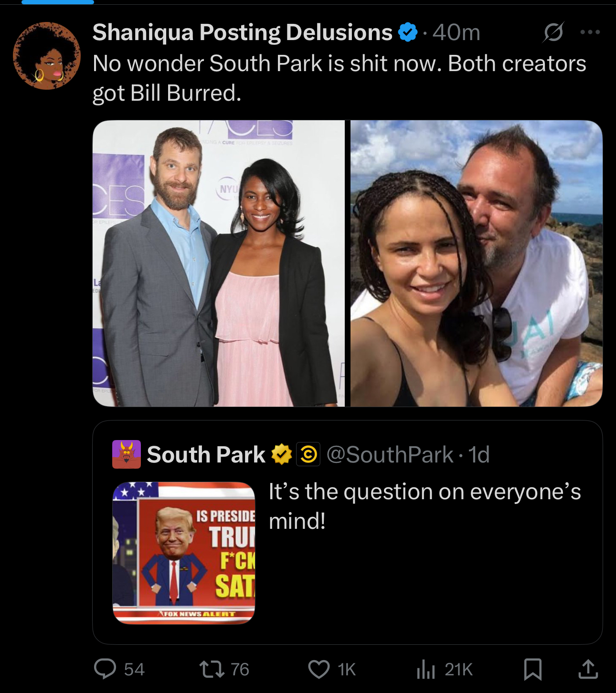The width and height of the screenshot is (616, 693).
Task: Click the gold verified badge
Action: 282,454
